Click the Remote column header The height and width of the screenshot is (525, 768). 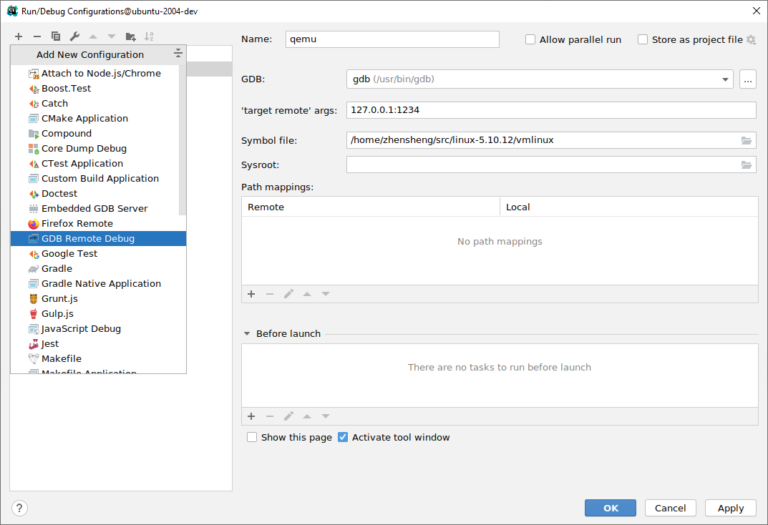tap(371, 207)
